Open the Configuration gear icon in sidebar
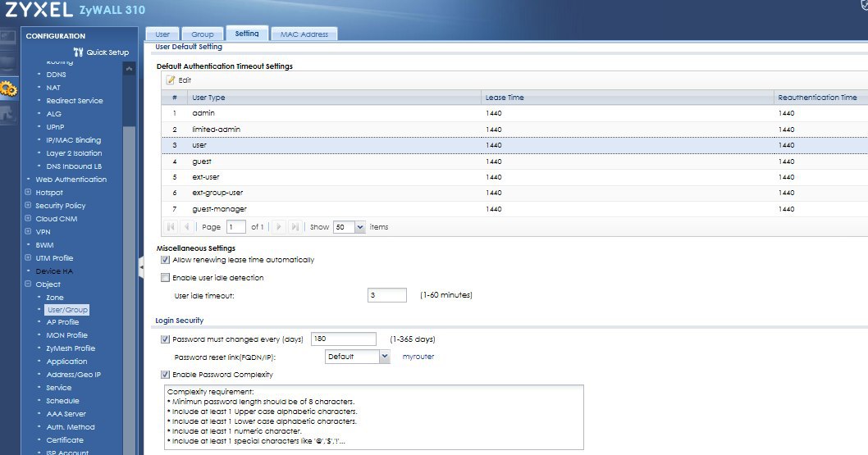This screenshot has width=868, height=455. pos(9,89)
